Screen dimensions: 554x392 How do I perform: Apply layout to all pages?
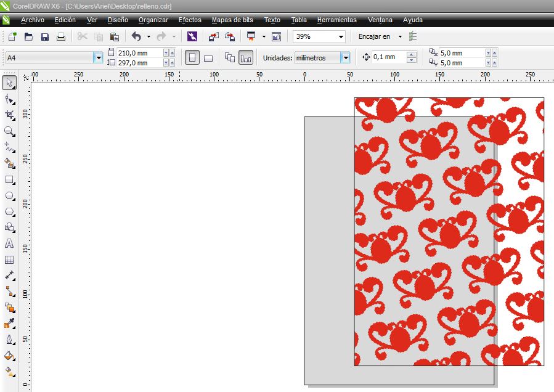pos(230,57)
